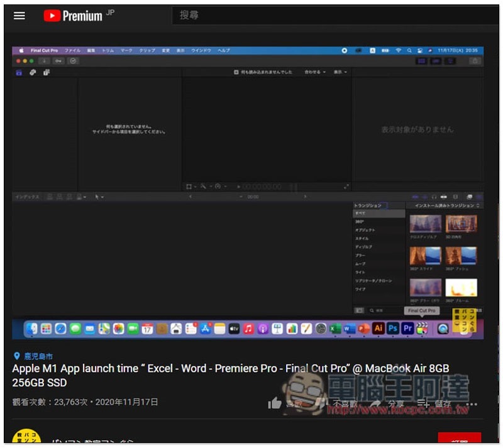503x448 pixels.
Task: Click the battery icon in menu bar
Action: pos(385,50)
